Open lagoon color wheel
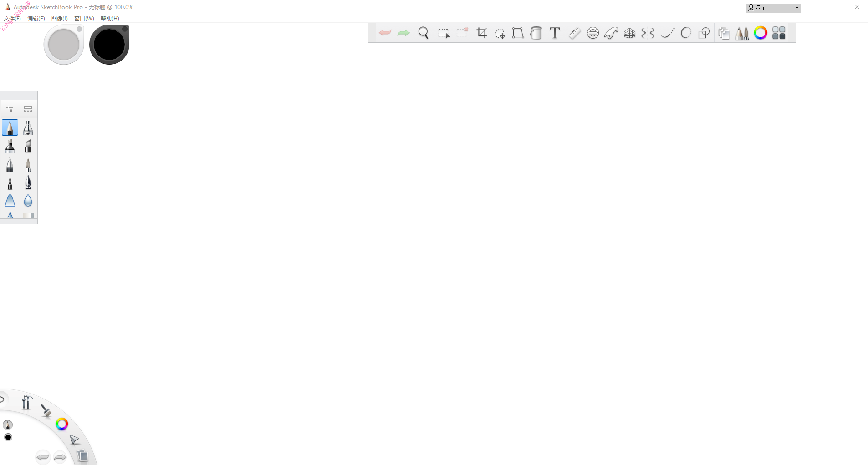The image size is (868, 465). (x=62, y=424)
